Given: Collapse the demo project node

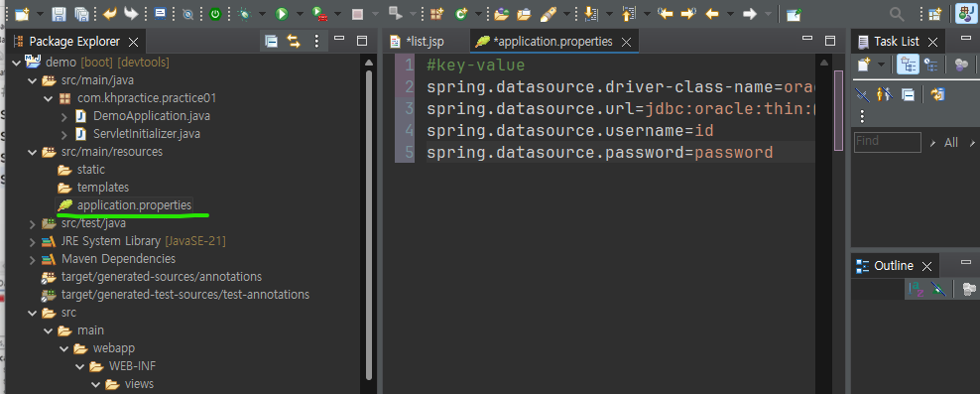Looking at the screenshot, I should [x=16, y=63].
